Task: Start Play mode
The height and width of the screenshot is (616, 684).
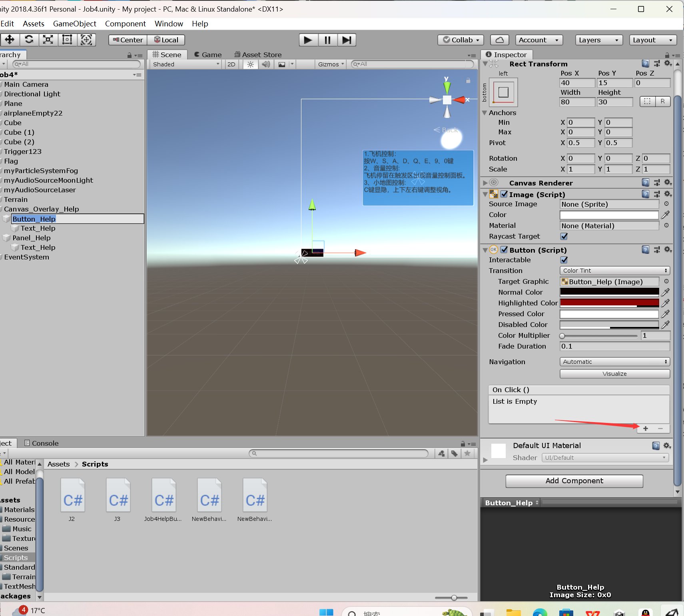Action: (x=308, y=40)
